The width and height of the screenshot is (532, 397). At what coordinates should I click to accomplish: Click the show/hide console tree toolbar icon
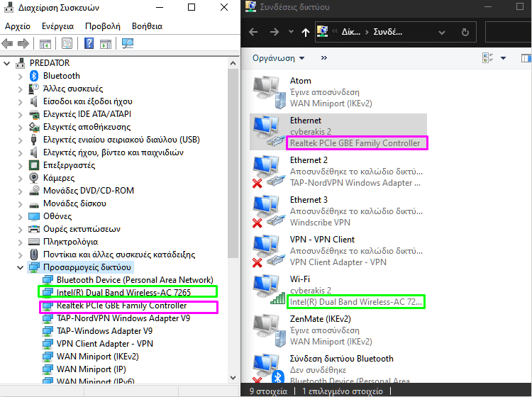point(45,43)
